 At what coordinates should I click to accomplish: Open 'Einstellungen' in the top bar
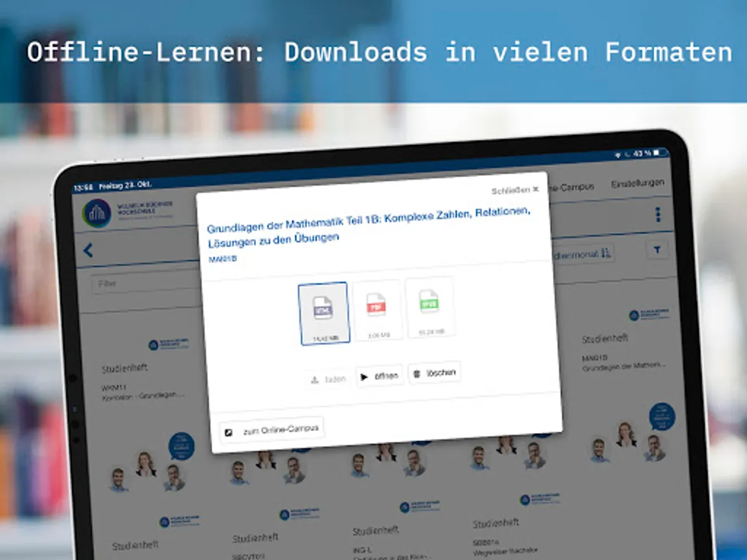coord(637,184)
